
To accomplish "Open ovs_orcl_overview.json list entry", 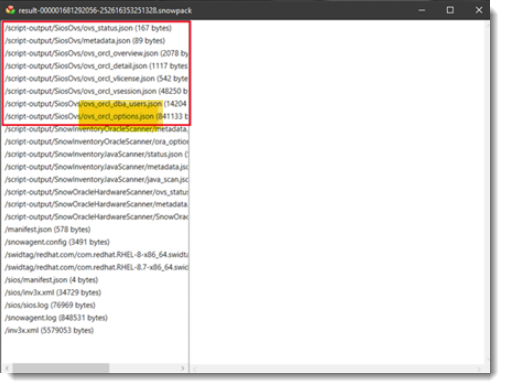I will pyautogui.click(x=96, y=53).
